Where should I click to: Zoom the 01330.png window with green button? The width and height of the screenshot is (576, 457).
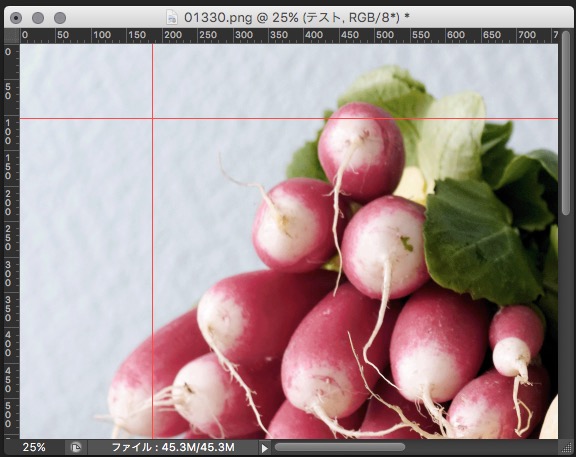pyautogui.click(x=60, y=18)
